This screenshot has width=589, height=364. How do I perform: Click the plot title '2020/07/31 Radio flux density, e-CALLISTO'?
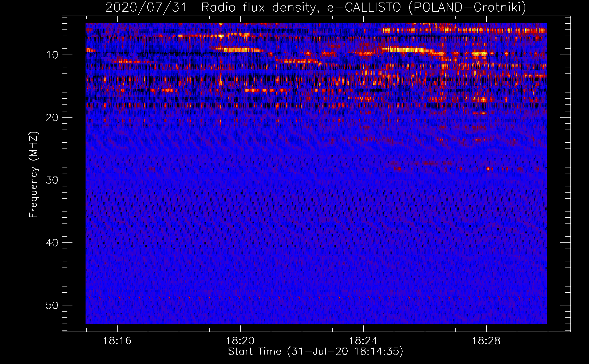316,7
